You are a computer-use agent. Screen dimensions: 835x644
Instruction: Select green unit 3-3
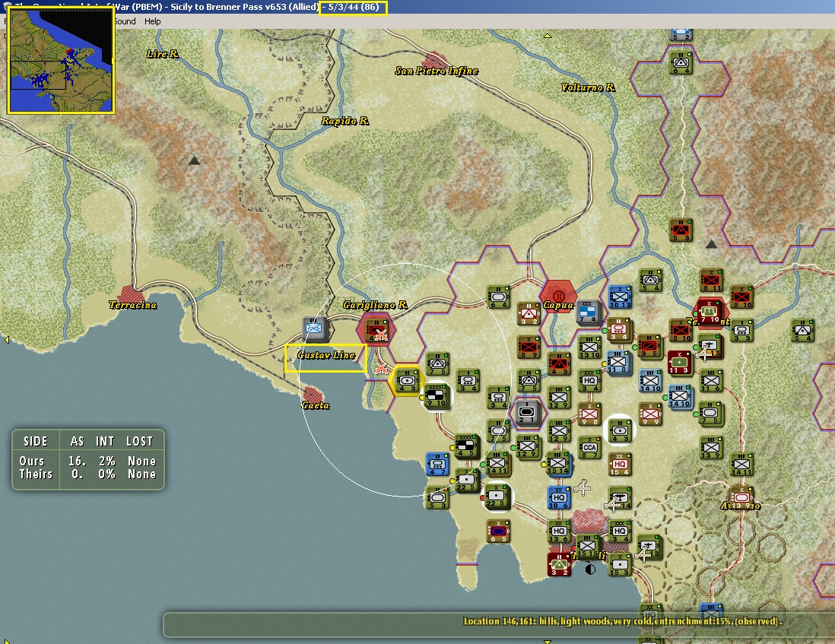pyautogui.click(x=741, y=331)
